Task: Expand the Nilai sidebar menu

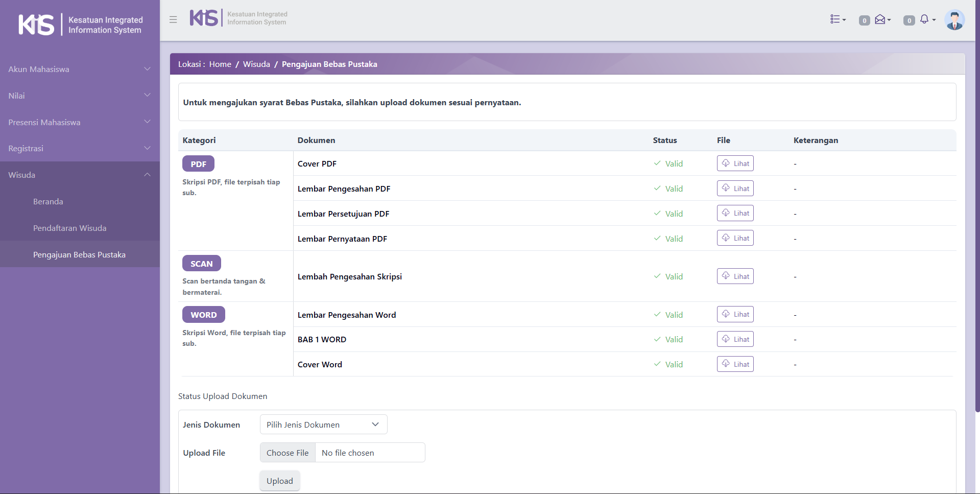Action: [80, 96]
